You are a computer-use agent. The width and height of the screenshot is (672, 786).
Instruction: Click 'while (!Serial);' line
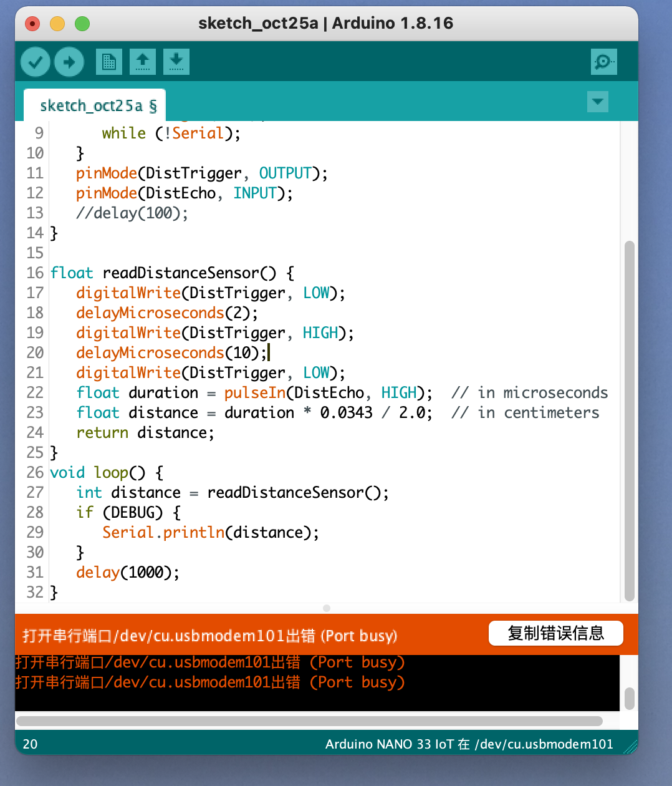point(171,133)
